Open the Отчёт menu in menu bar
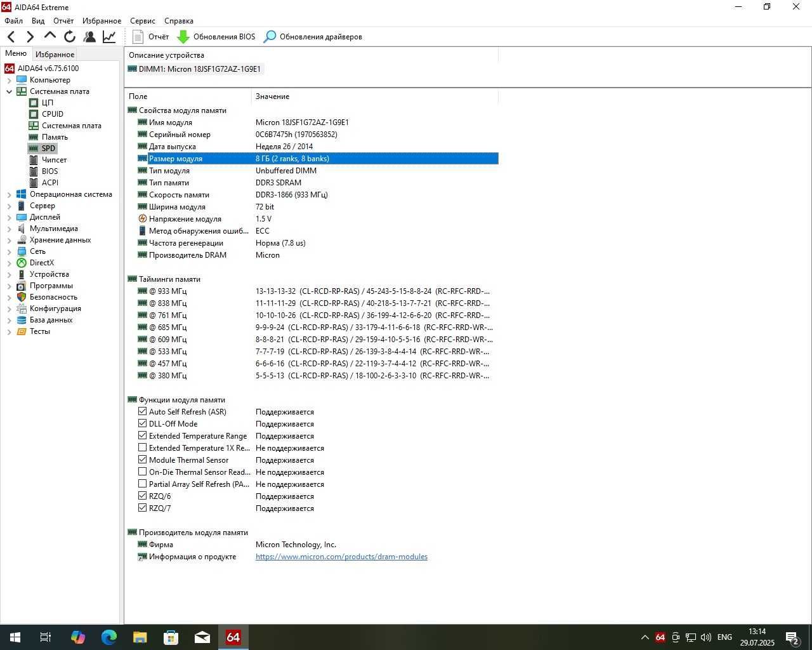 (63, 21)
